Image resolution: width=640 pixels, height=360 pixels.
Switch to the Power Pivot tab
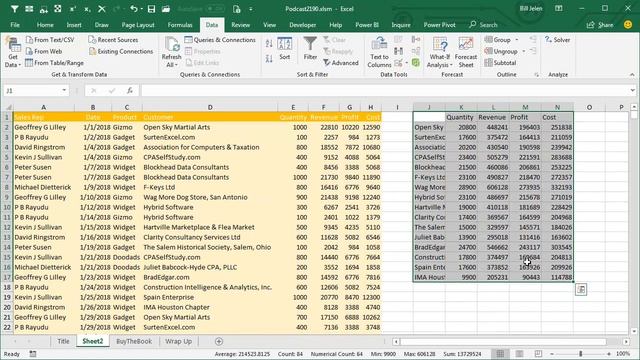click(x=439, y=25)
